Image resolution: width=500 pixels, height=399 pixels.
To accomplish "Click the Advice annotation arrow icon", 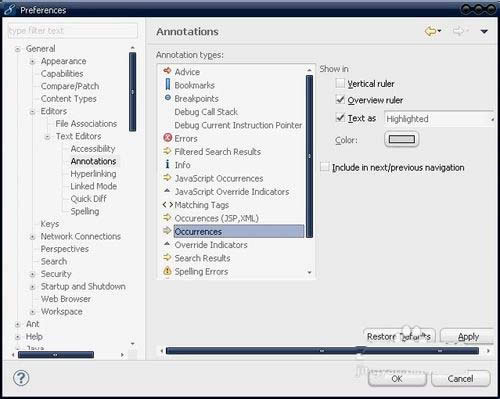I will coord(167,71).
